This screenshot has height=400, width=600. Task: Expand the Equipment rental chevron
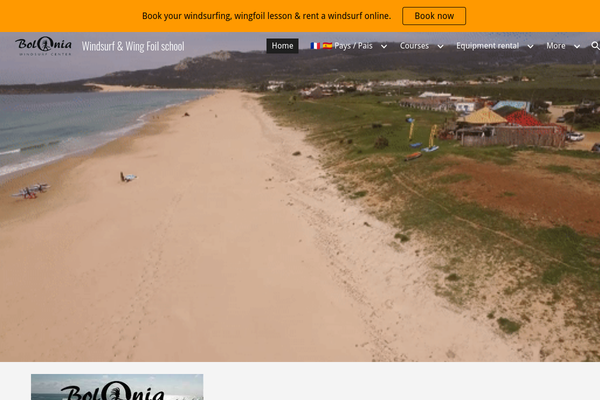[530, 46]
